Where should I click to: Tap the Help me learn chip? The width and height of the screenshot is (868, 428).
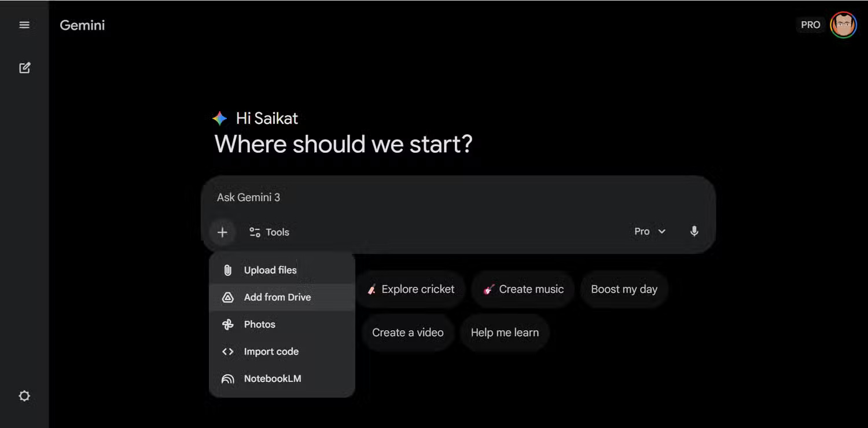point(505,333)
